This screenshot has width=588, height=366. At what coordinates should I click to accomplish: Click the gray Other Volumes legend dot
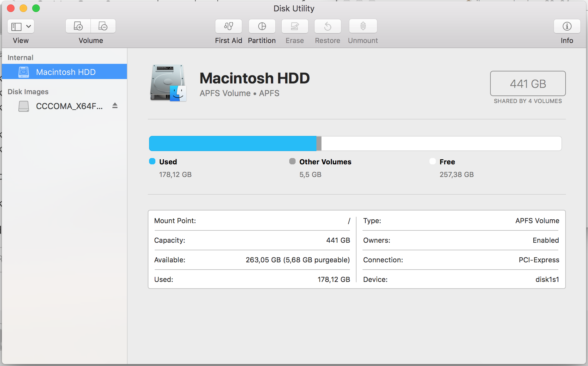(292, 162)
